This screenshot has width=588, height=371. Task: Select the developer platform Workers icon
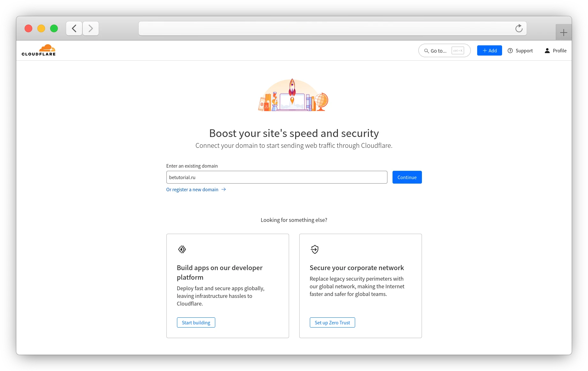(182, 249)
